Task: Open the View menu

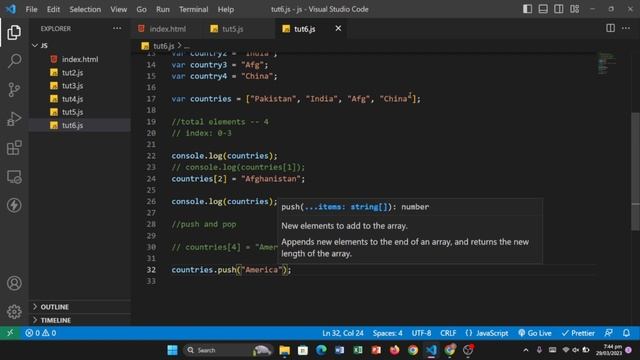Action: coord(118,9)
